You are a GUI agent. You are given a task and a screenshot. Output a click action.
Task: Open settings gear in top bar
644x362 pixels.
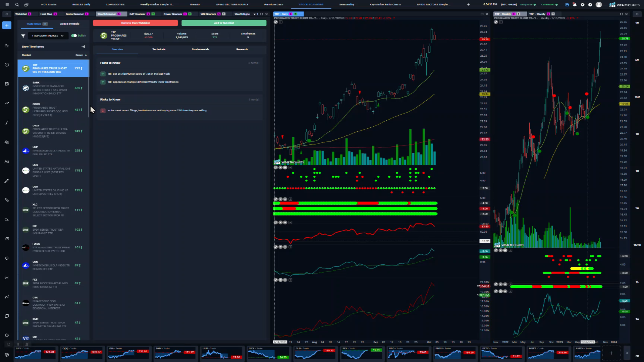583,5
